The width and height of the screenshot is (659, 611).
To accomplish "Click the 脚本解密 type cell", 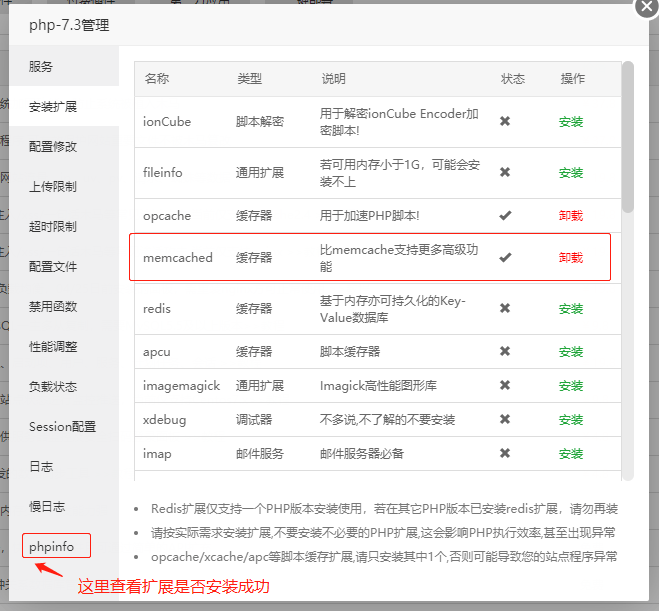I will point(260,122).
